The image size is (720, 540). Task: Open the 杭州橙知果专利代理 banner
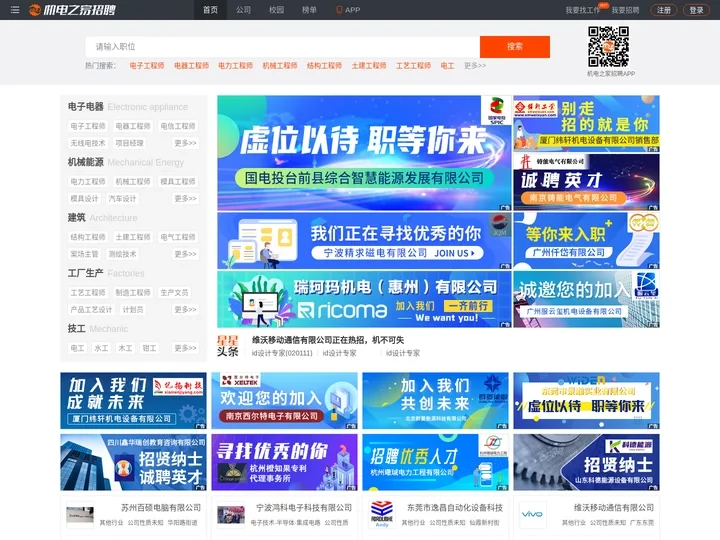(x=284, y=462)
